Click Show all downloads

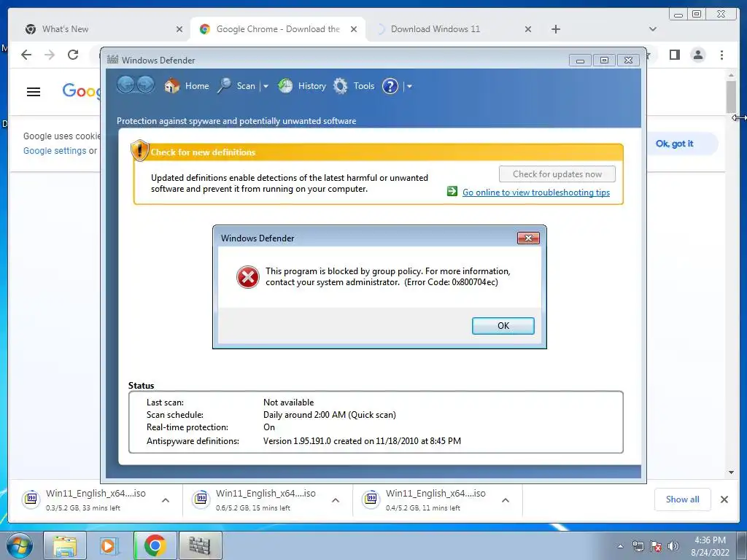point(682,499)
